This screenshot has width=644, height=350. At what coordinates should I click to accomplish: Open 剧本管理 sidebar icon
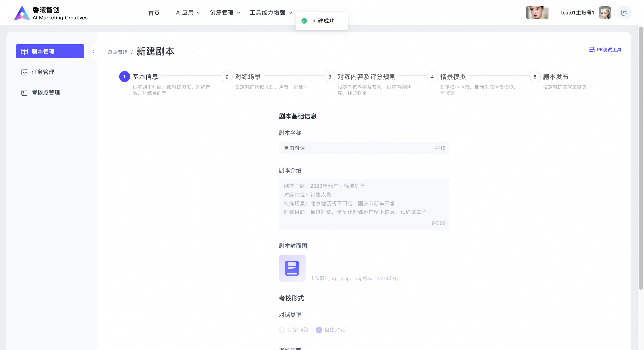tap(24, 52)
